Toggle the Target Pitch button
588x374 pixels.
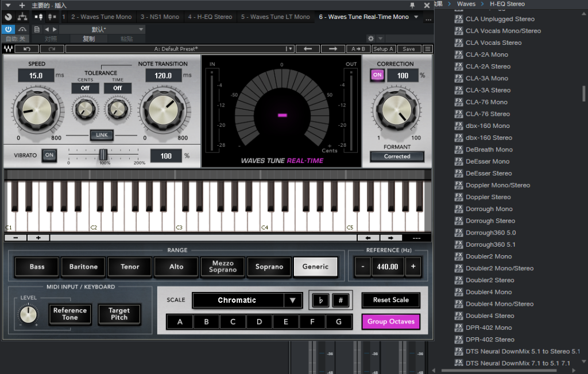click(119, 314)
